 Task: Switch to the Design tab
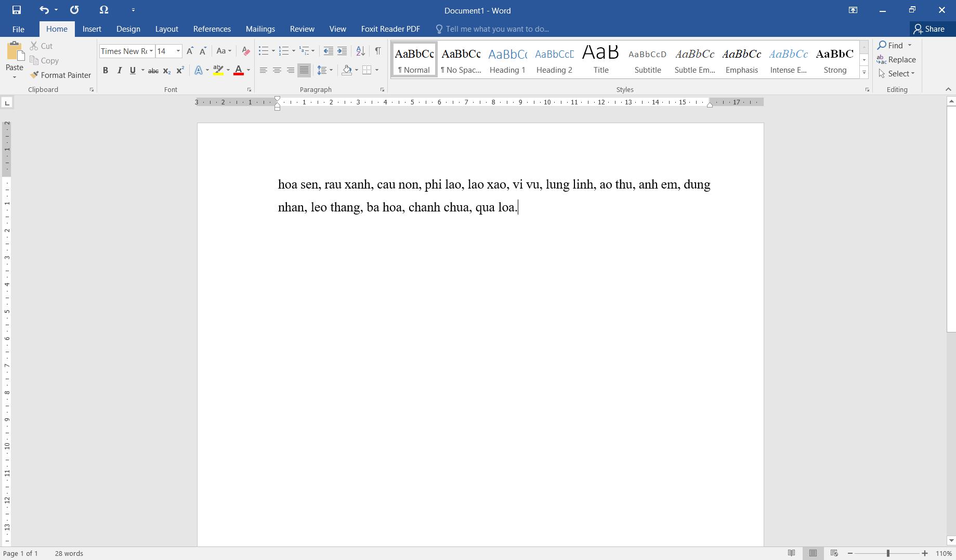coord(128,29)
